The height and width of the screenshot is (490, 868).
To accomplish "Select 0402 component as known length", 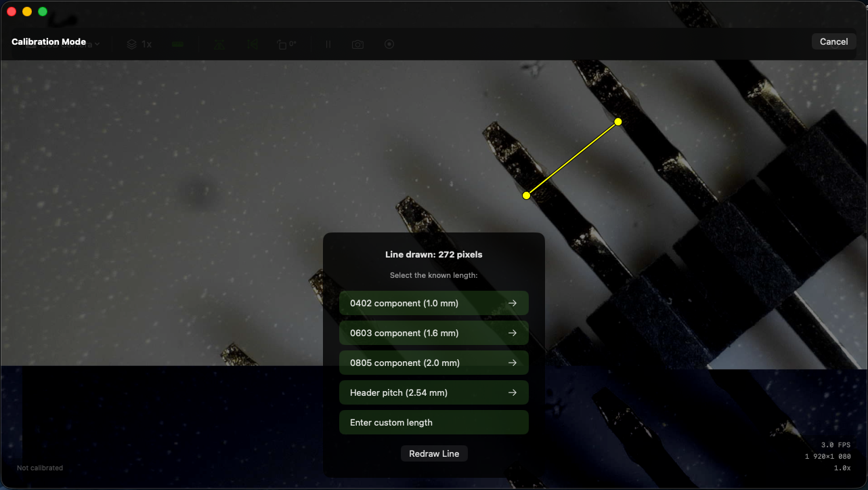I will click(434, 303).
